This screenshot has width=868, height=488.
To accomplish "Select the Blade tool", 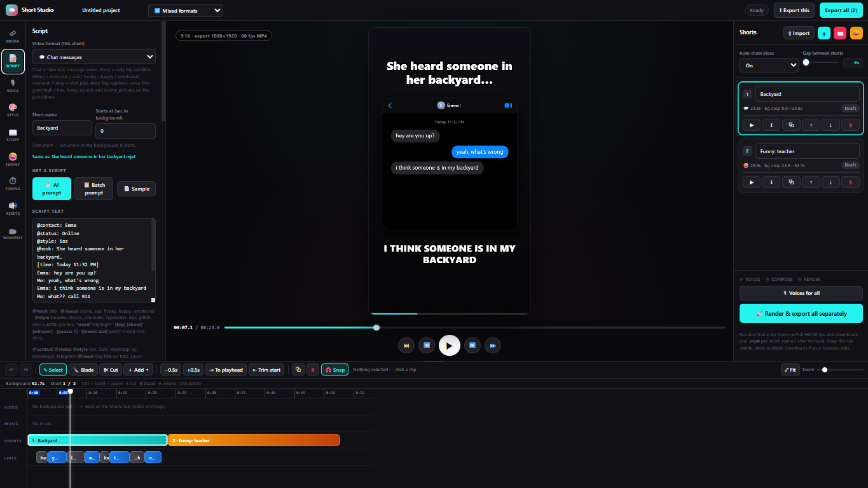I will coord(83,370).
